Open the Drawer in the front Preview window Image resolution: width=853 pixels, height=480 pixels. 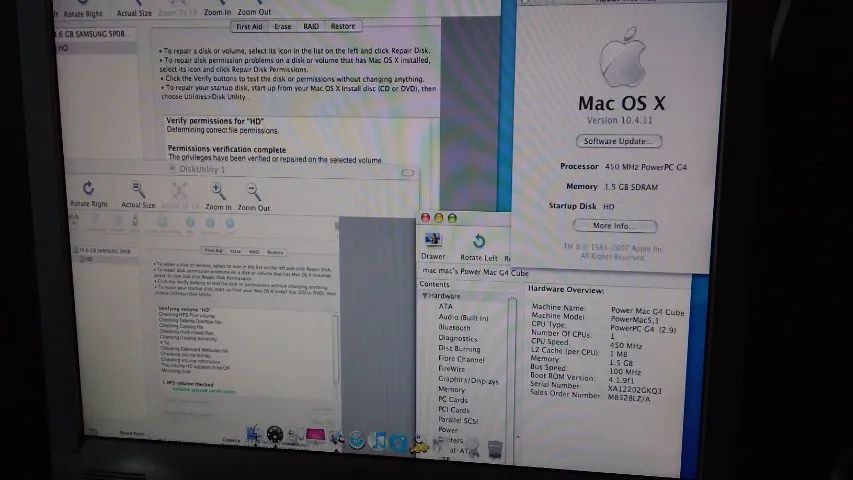coord(433,239)
